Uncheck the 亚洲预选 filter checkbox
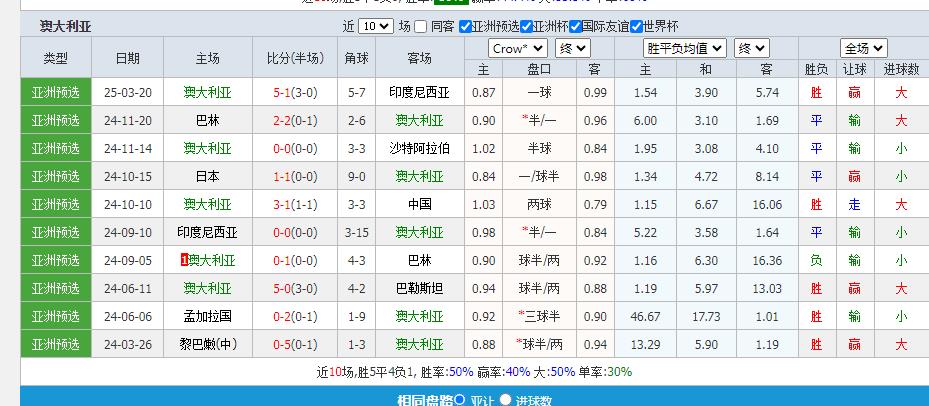The image size is (929, 406). (x=466, y=27)
